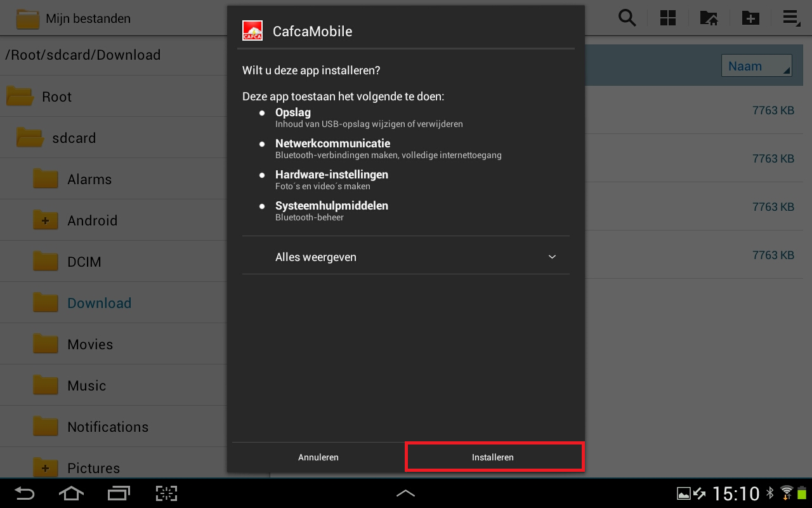This screenshot has width=812, height=508.
Task: Tap the Installeren button
Action: pos(494,457)
